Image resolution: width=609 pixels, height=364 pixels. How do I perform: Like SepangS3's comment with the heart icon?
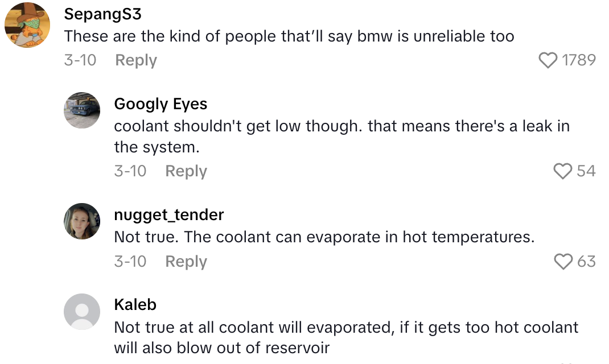[548, 60]
